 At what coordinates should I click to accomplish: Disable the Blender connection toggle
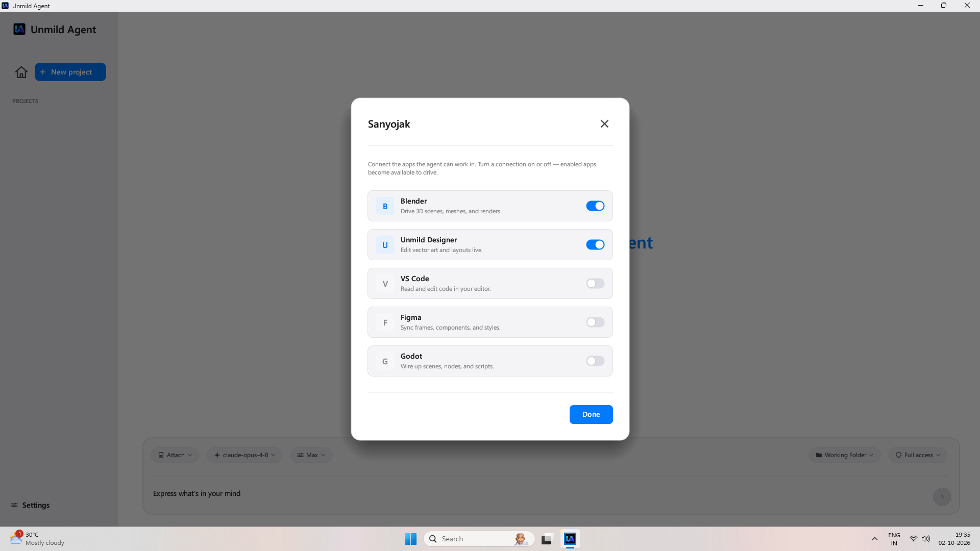[595, 206]
